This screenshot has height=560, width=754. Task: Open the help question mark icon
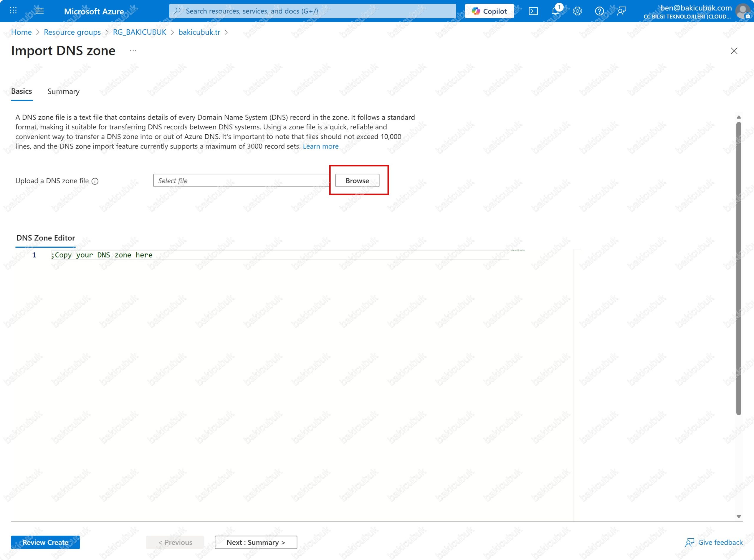point(599,11)
